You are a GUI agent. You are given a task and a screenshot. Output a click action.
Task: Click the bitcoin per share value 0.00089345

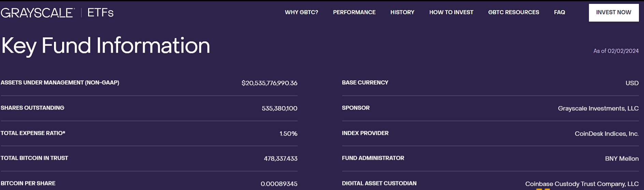pos(279,184)
